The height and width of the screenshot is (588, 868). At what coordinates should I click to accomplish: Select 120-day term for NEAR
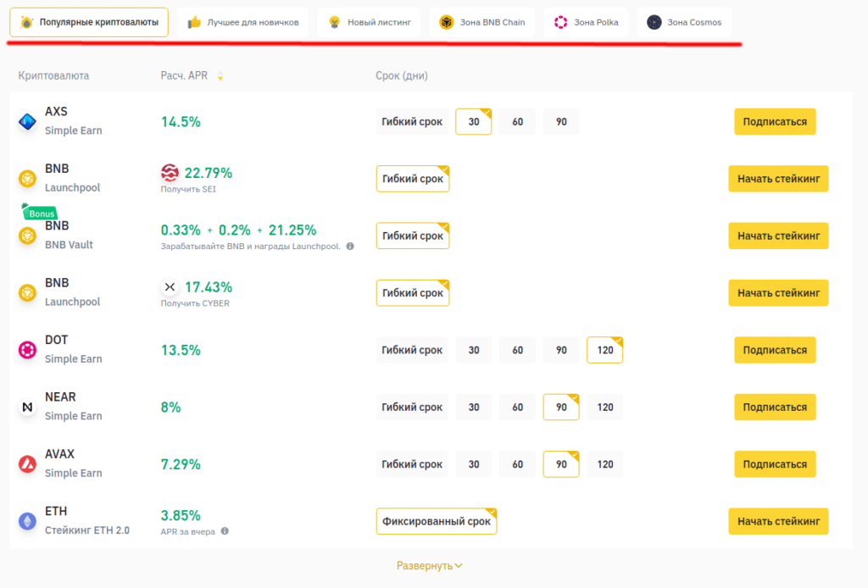(604, 408)
